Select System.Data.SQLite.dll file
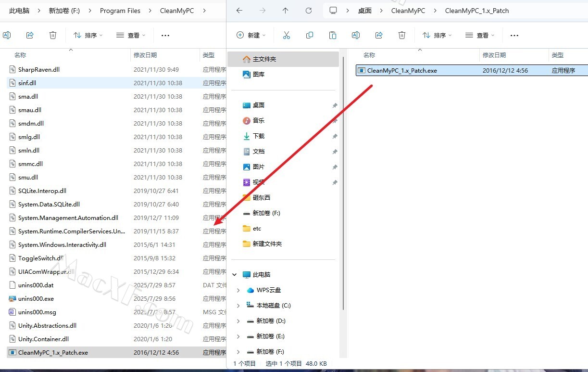Viewport: 588px width, 372px height. pos(117,205)
